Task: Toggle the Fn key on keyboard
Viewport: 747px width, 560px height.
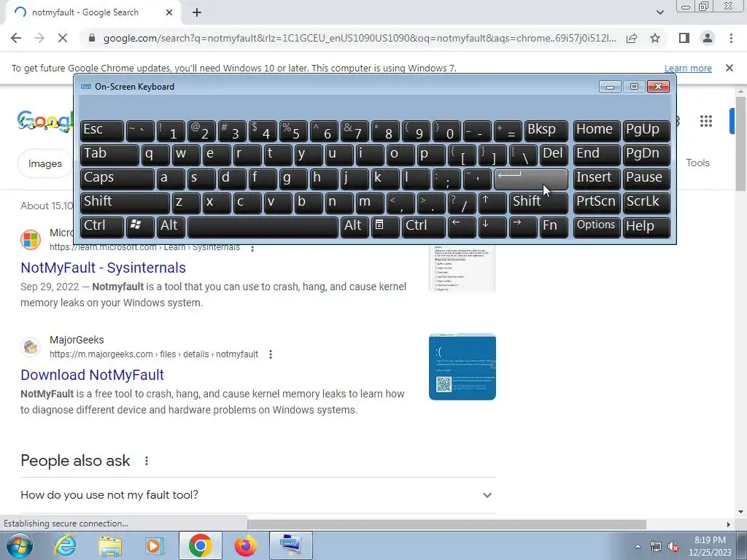Action: click(x=554, y=227)
